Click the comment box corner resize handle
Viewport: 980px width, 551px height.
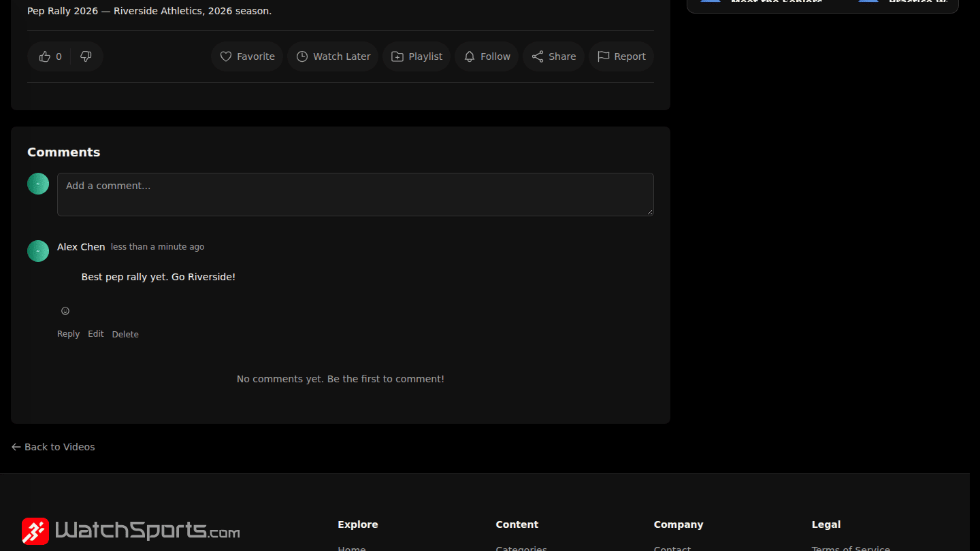[650, 212]
